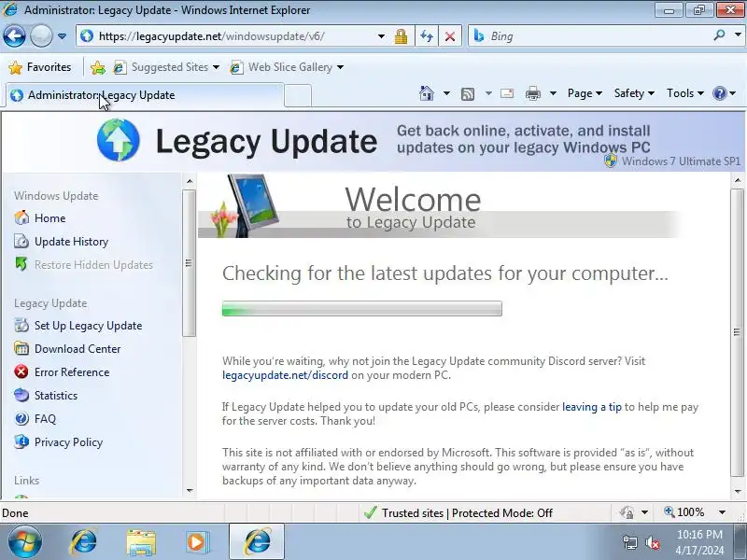Click the Help question mark icon
Screen dimensions: 747x560
(719, 93)
